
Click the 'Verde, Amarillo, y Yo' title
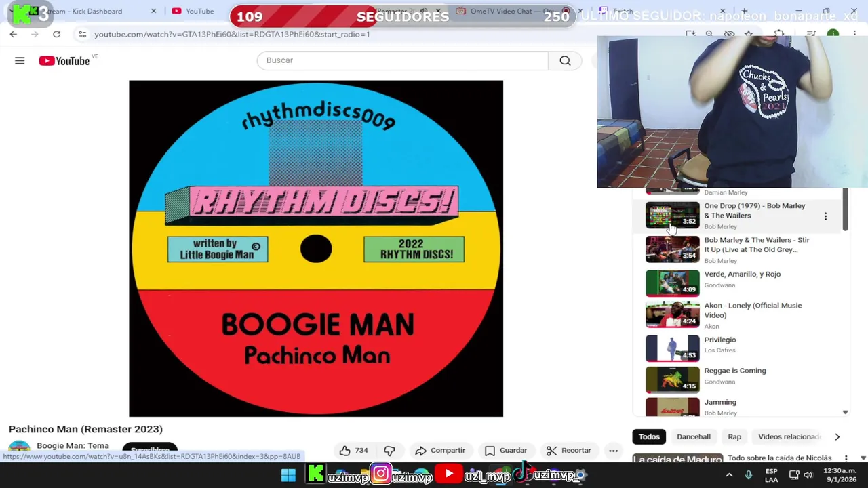[742, 274]
